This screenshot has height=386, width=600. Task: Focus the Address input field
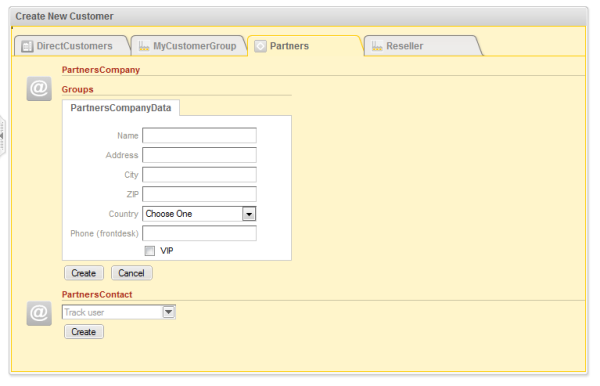coord(199,155)
